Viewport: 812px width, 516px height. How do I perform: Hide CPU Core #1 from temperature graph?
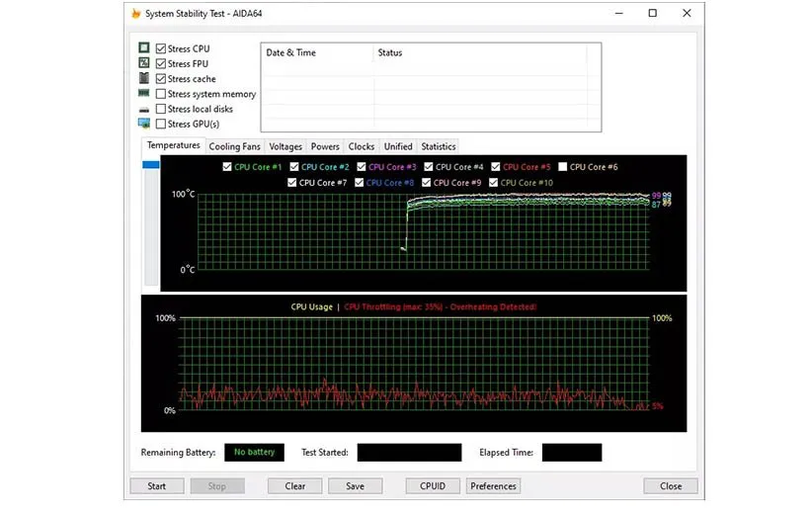(x=228, y=167)
